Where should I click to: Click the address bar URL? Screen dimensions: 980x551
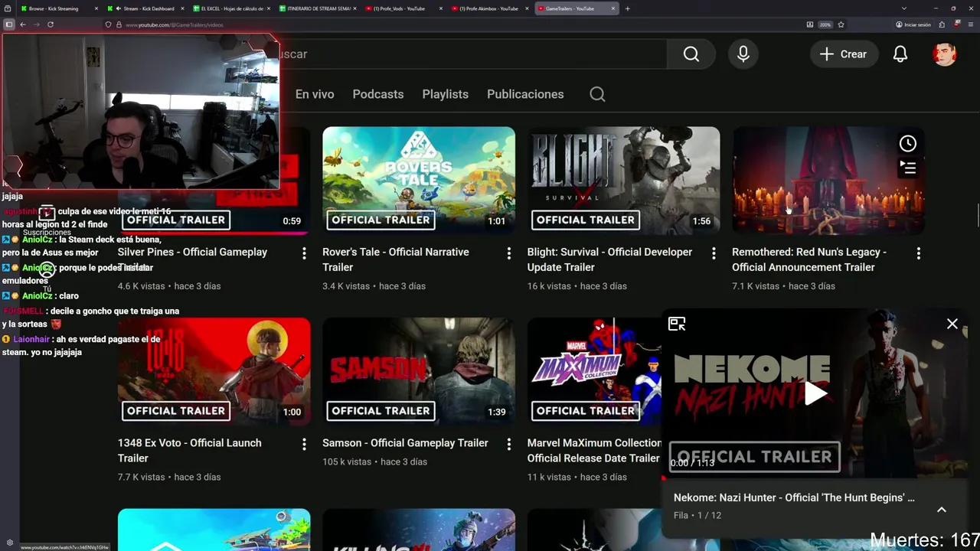175,24
